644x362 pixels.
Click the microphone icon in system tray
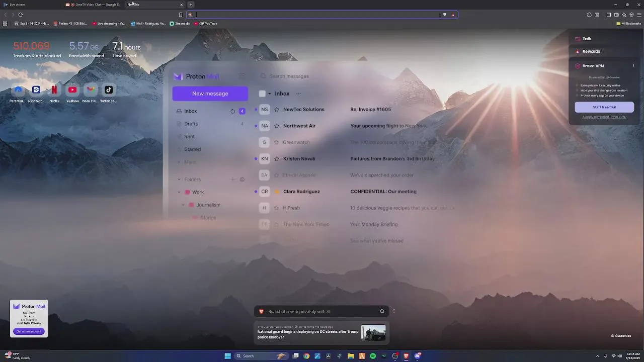(606, 356)
